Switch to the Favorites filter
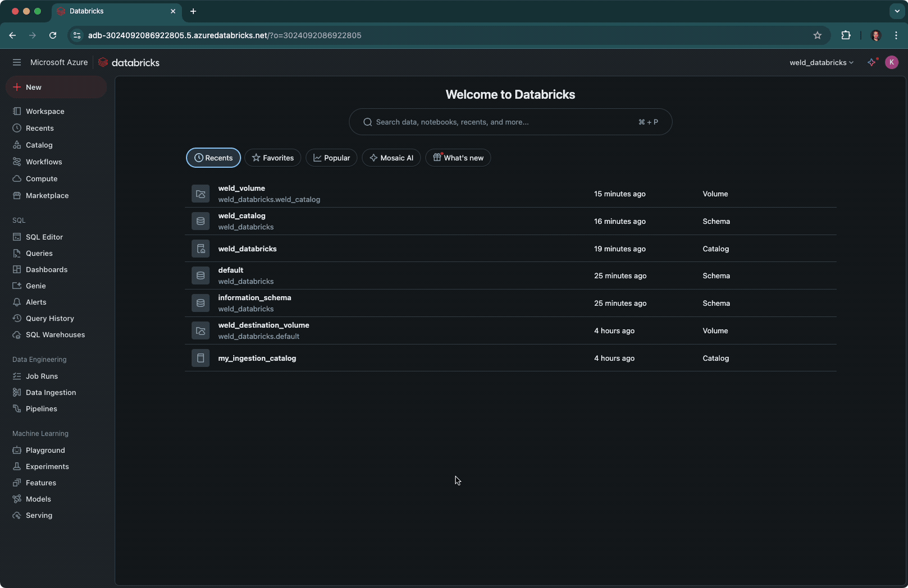Image resolution: width=908 pixels, height=588 pixels. tap(272, 158)
